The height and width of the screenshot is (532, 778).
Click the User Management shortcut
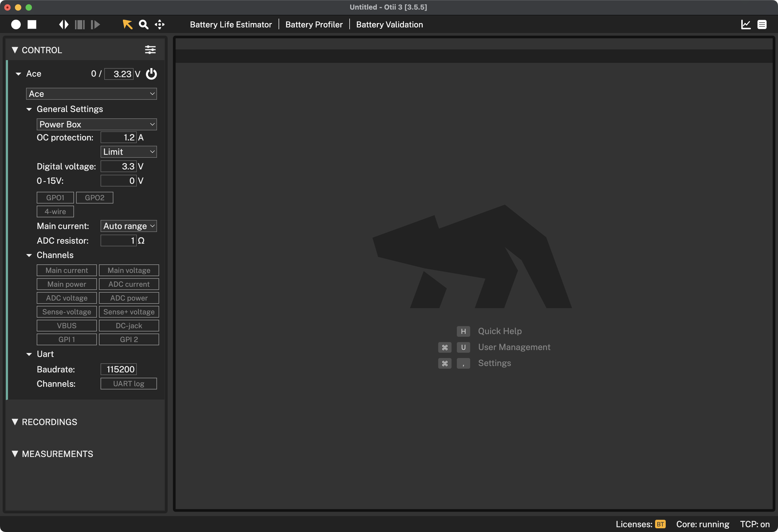(514, 347)
